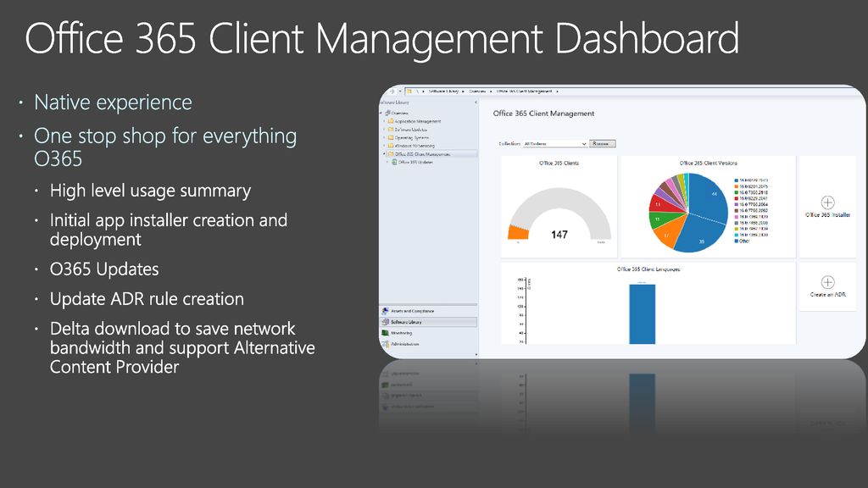The height and width of the screenshot is (488, 868).
Task: Expand the Application Management folder
Action: pyautogui.click(x=384, y=121)
